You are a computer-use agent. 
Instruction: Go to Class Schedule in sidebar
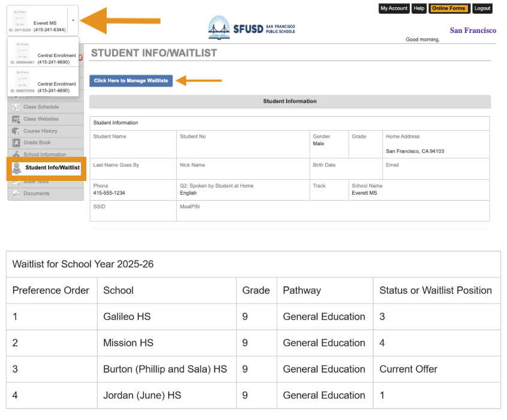point(41,107)
